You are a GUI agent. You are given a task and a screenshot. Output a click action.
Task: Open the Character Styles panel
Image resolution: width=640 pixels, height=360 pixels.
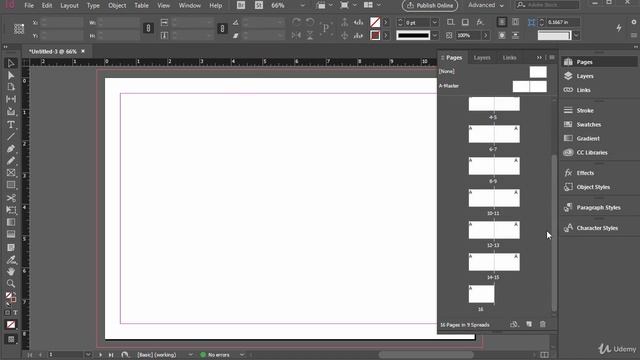tap(597, 228)
